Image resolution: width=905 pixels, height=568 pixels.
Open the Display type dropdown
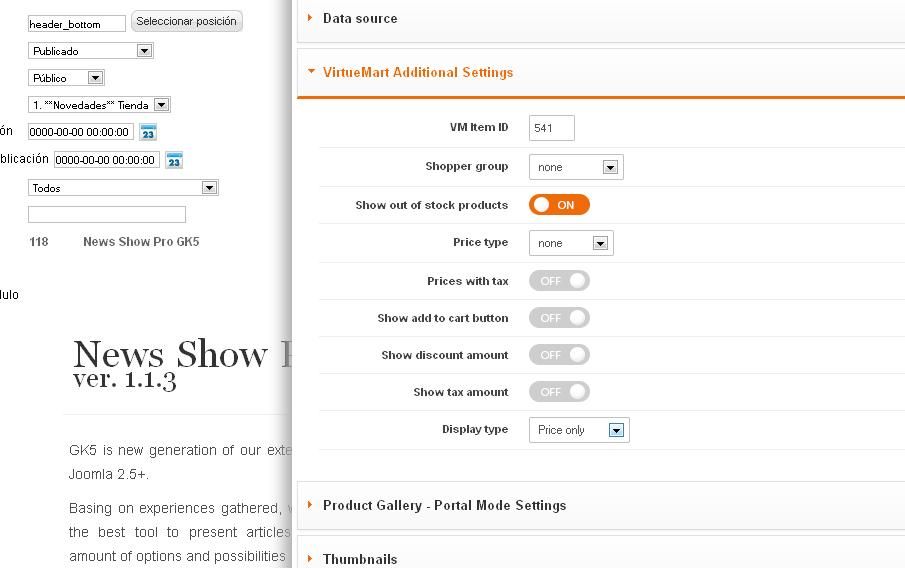579,430
